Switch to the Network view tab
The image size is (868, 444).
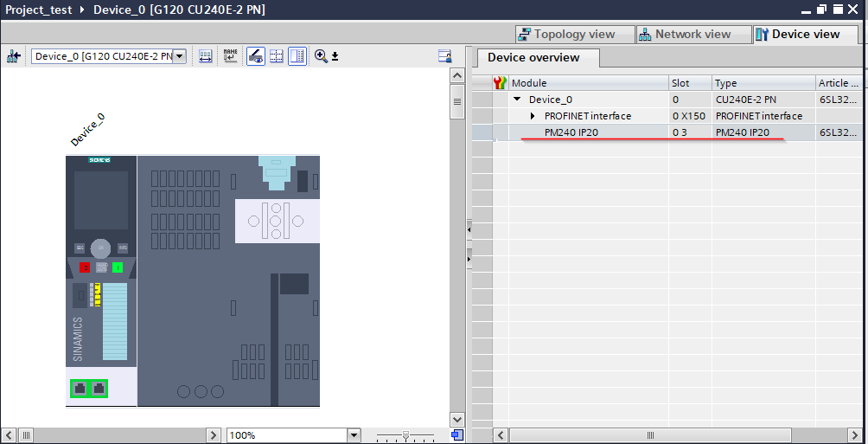692,35
